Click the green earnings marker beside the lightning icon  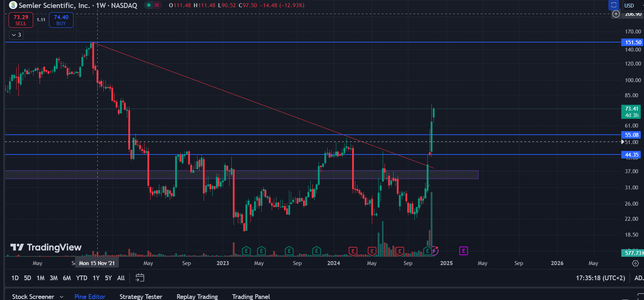(427, 251)
